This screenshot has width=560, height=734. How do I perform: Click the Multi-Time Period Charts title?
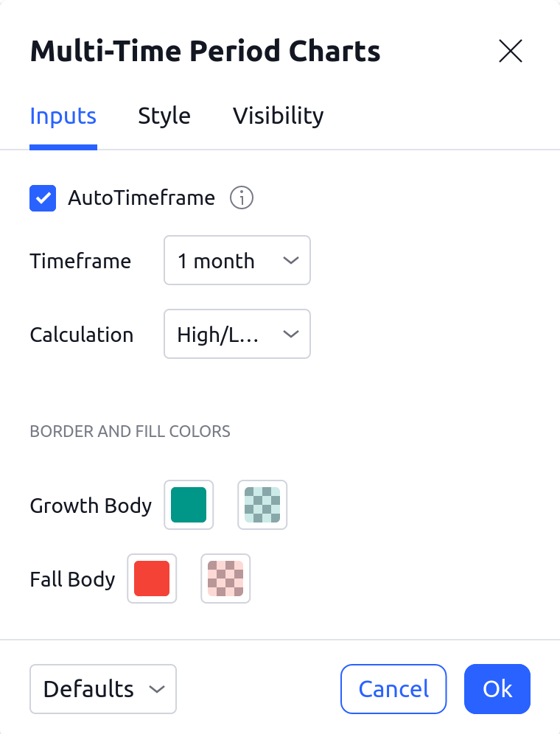coord(205,52)
